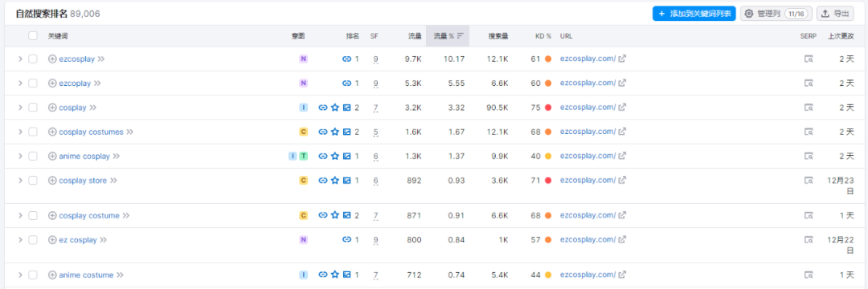Click SF value 9 in ezcoplay row
Screen dimensions: 868x289
(x=376, y=83)
